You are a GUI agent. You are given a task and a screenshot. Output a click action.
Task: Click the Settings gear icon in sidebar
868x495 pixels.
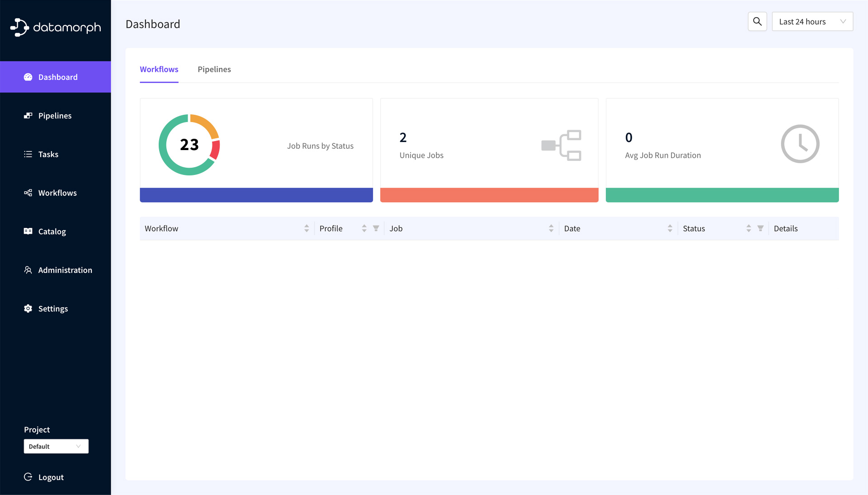coord(28,308)
